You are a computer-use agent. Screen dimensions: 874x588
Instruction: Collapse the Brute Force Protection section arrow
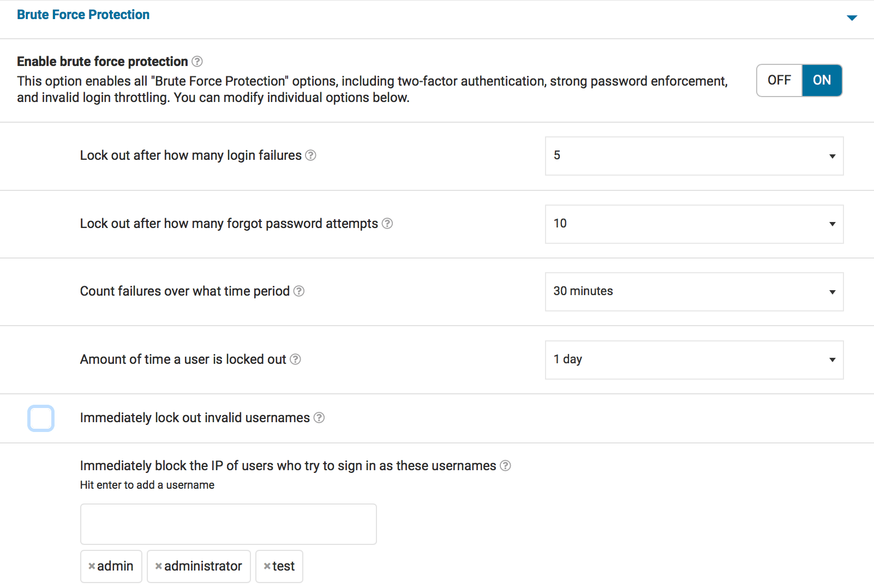pyautogui.click(x=852, y=18)
